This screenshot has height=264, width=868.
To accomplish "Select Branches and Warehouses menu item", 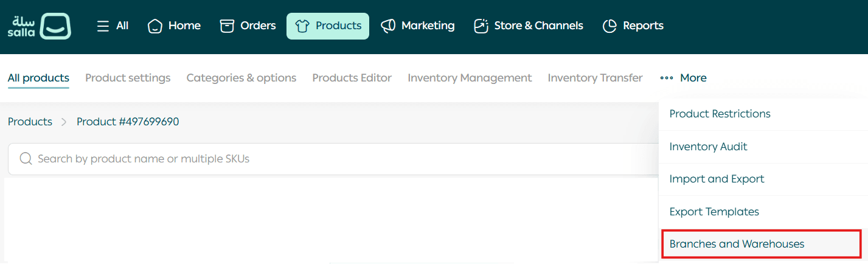I will pos(737,244).
